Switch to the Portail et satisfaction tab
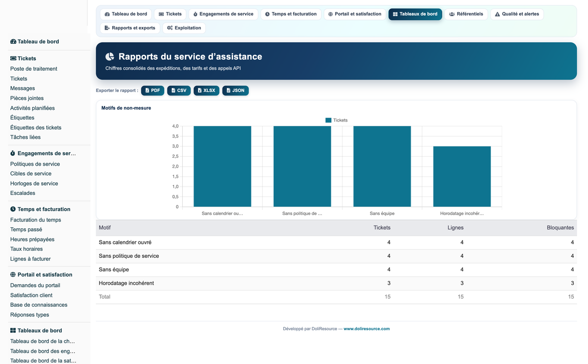This screenshot has width=588, height=364. (355, 14)
